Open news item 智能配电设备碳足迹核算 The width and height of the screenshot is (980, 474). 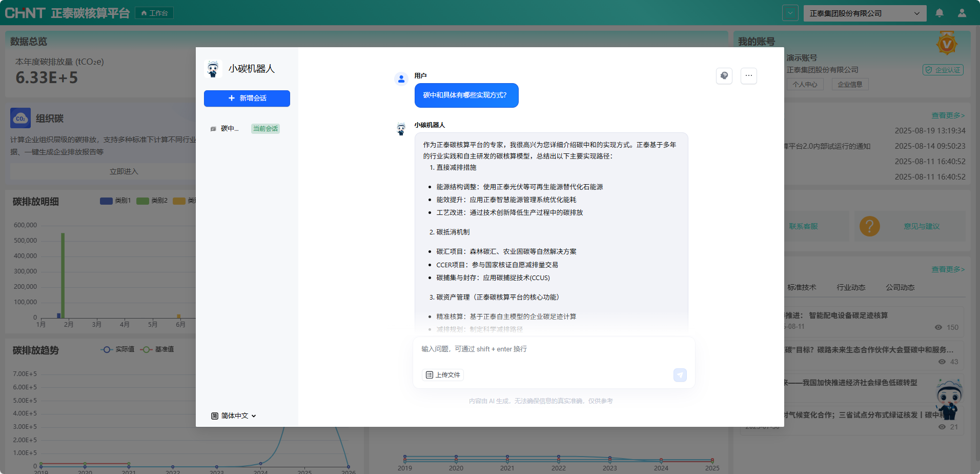848,315
